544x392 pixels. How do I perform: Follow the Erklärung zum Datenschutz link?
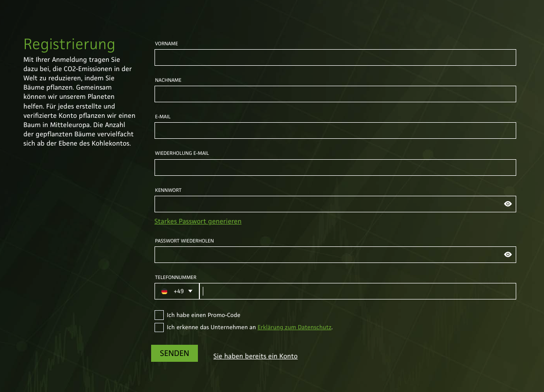click(x=294, y=327)
